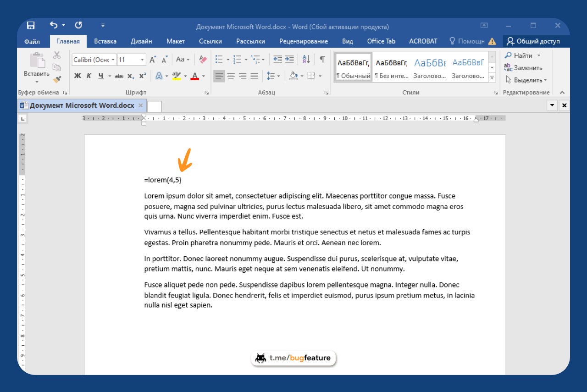The image size is (587, 392).
Task: Switch to the Рецензирование tab
Action: [303, 41]
